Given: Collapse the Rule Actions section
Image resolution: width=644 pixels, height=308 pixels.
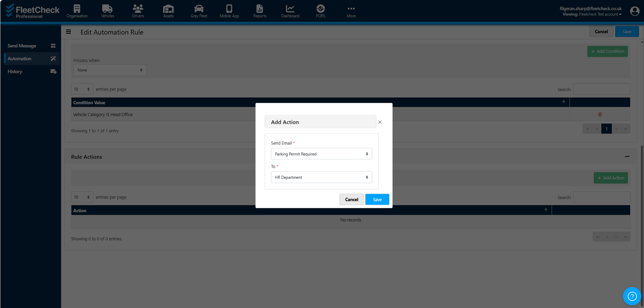Looking at the screenshot, I should click(x=627, y=157).
